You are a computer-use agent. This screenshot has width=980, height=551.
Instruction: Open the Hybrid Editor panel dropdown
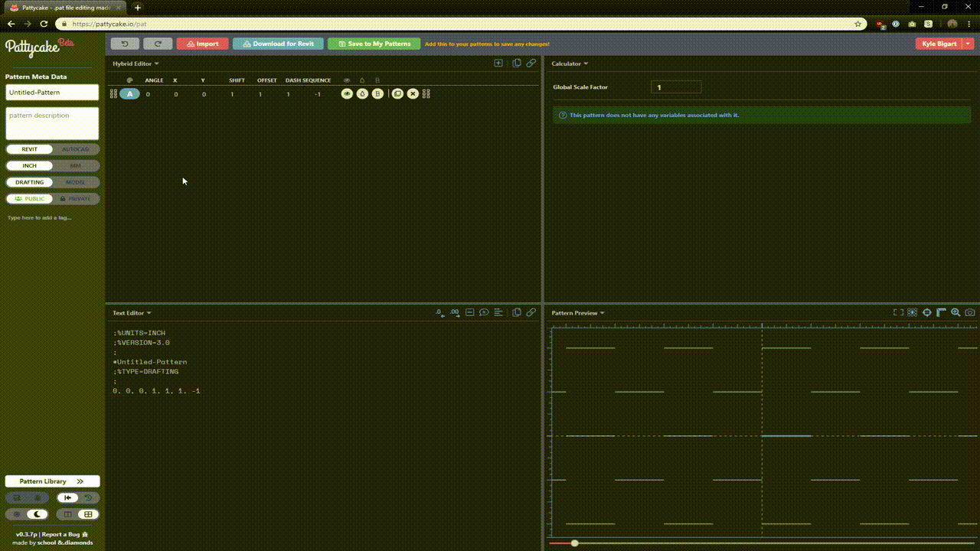tap(136, 64)
